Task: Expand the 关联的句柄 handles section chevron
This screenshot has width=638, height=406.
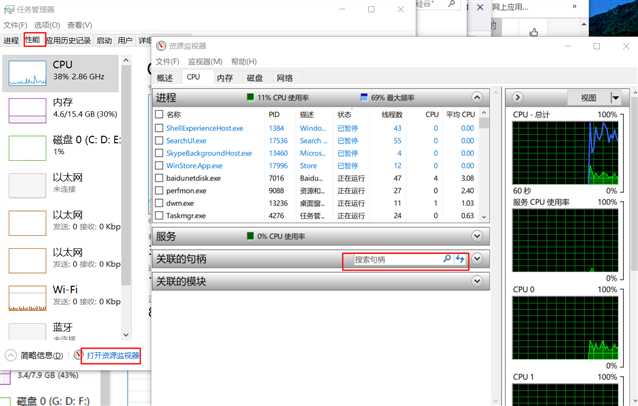Action: (476, 259)
